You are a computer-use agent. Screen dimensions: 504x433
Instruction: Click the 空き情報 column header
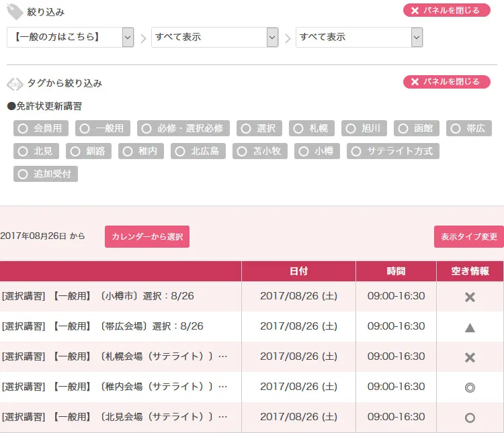470,271
